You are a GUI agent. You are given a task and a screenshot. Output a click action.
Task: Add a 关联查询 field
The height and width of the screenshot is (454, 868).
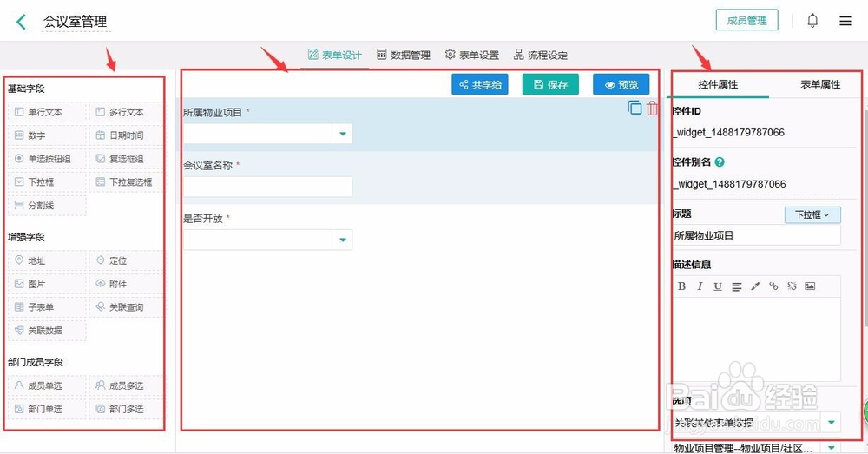(126, 306)
